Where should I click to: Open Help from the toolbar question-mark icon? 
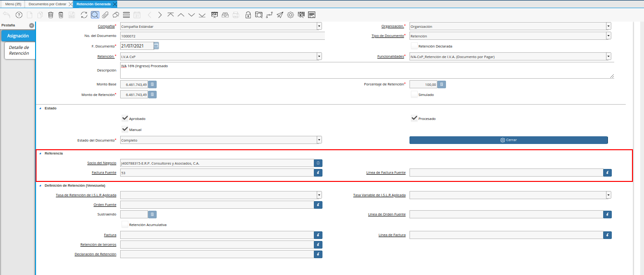coord(19,15)
